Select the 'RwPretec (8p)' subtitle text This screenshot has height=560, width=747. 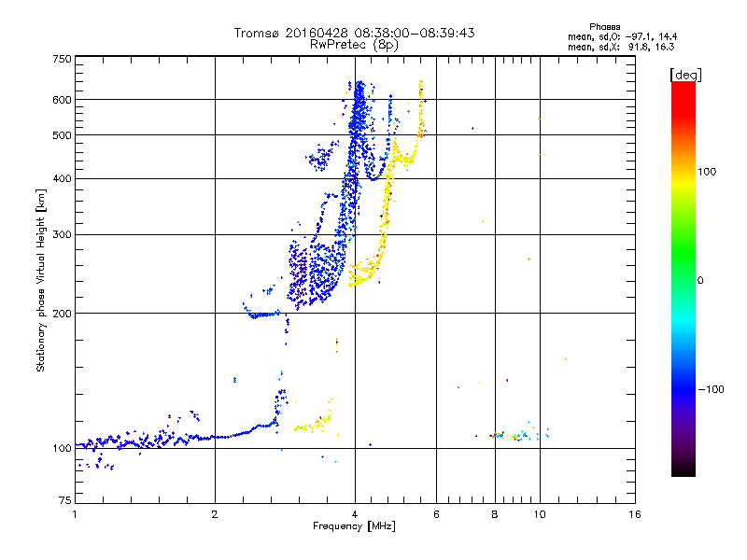(x=354, y=45)
